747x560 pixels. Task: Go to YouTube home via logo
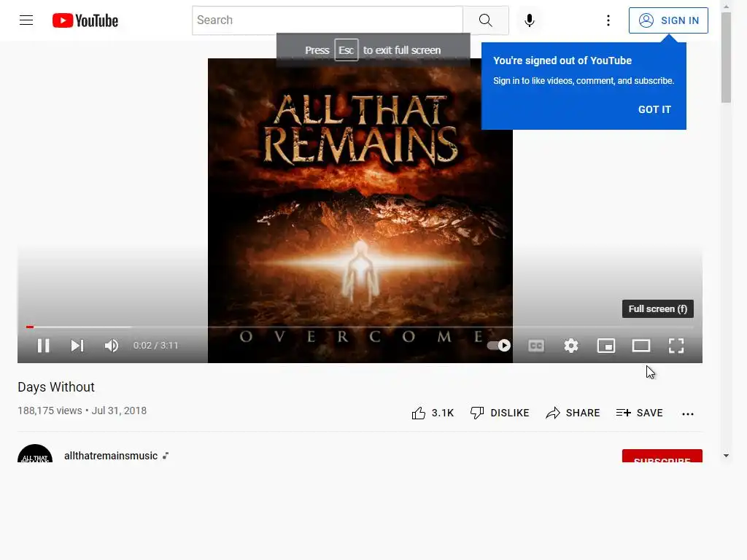(x=85, y=20)
